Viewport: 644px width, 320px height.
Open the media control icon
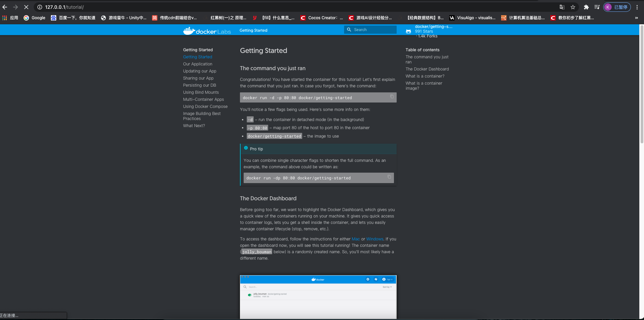pos(597,7)
